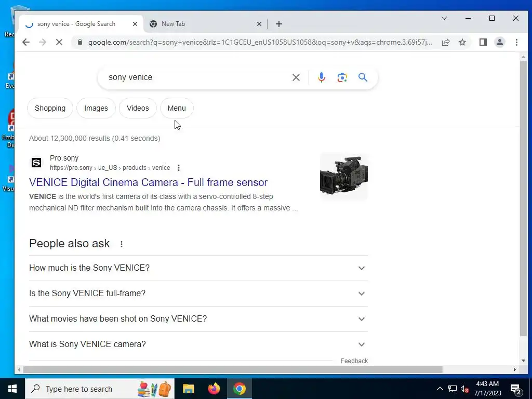The width and height of the screenshot is (532, 399).
Task: Open a new browser tab
Action: point(279,24)
